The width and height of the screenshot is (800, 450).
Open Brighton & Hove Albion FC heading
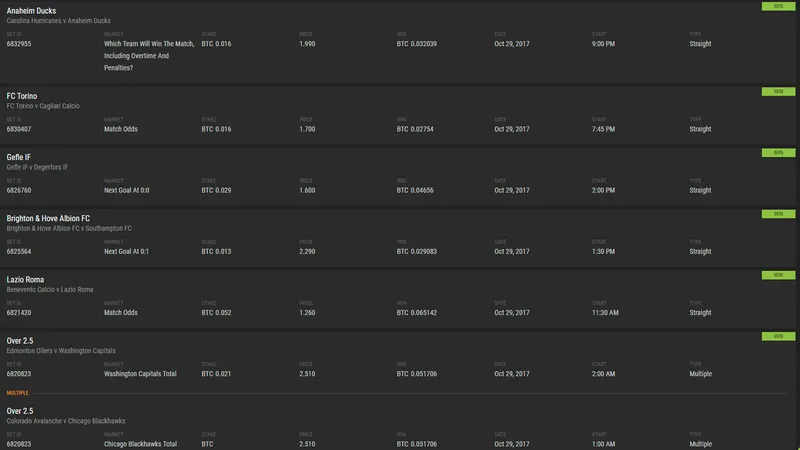(48, 218)
